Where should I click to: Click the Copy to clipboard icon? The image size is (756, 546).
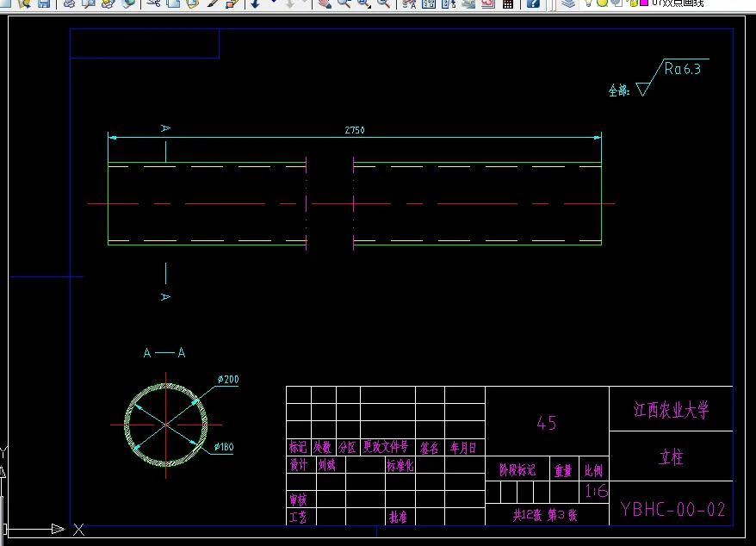[173, 3]
